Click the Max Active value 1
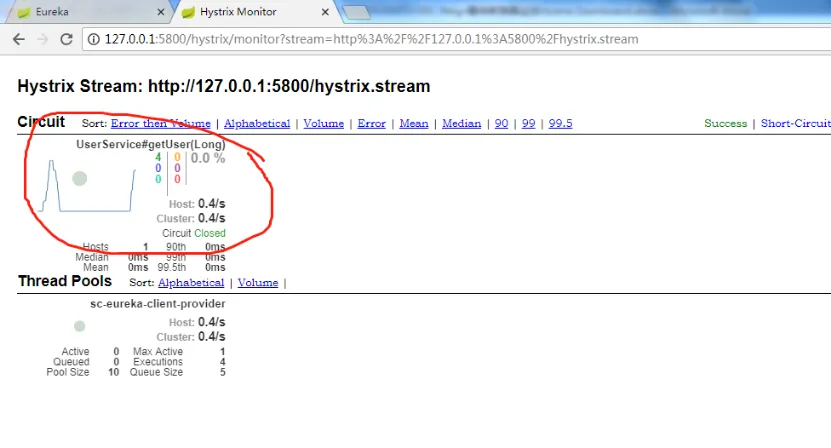 tap(223, 352)
